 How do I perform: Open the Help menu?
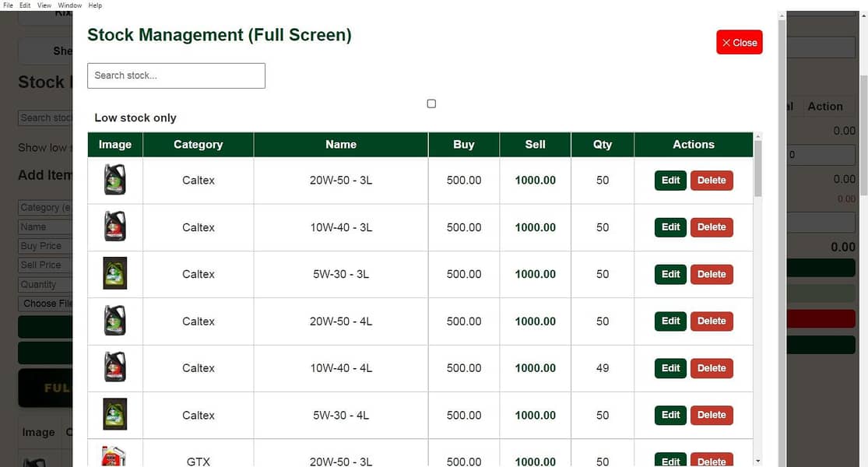pos(95,5)
